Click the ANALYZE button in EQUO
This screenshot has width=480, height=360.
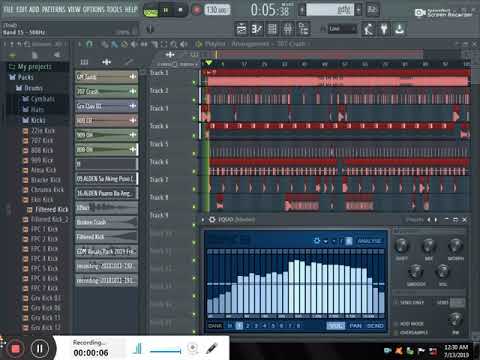[369, 241]
